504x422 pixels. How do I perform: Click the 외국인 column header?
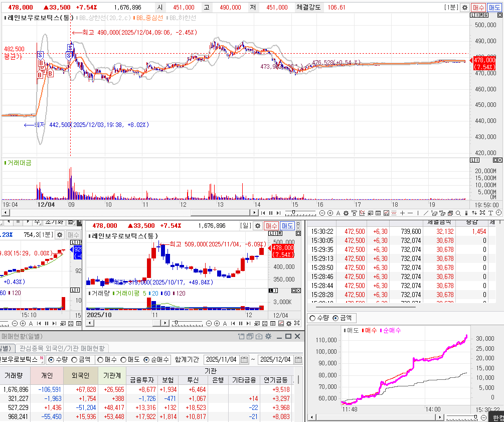pos(80,376)
